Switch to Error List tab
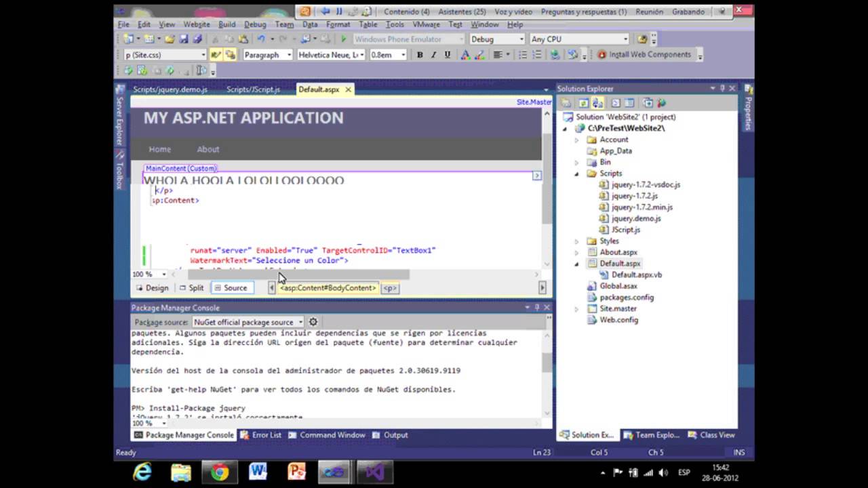The image size is (868, 488). [x=261, y=435]
